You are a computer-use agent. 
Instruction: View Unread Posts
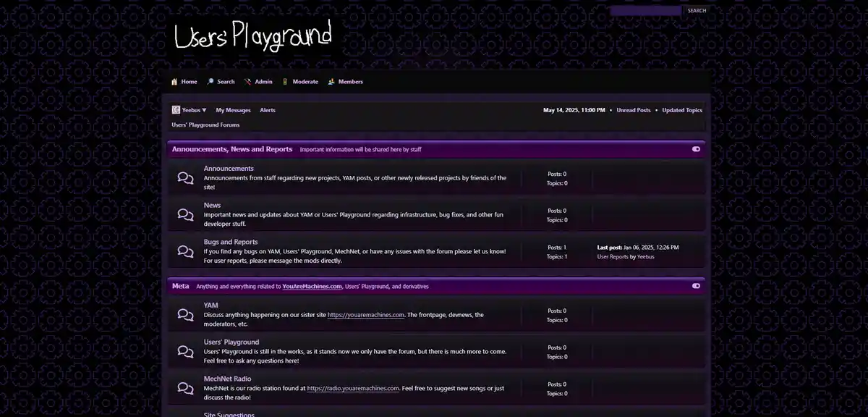click(x=634, y=110)
